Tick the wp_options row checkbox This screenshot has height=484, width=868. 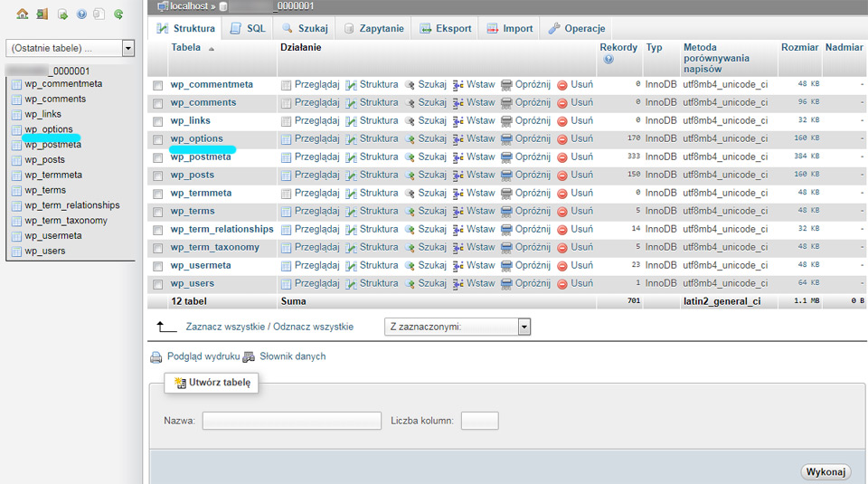coord(158,140)
